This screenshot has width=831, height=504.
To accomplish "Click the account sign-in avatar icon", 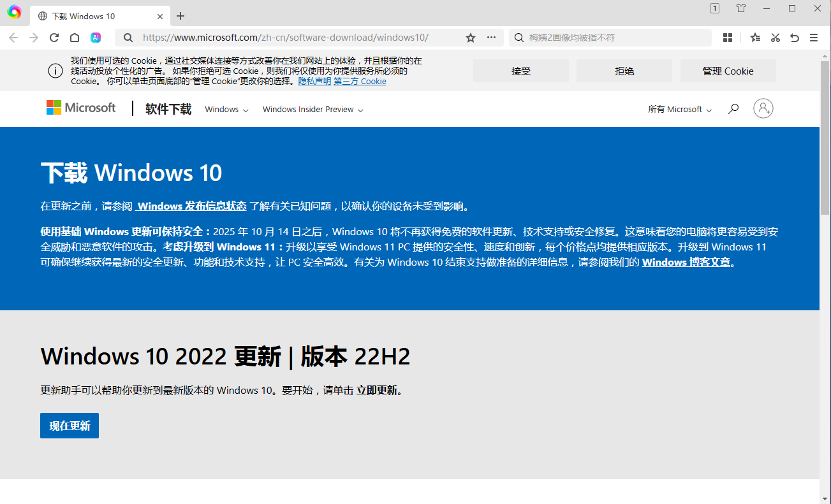I will coord(763,108).
